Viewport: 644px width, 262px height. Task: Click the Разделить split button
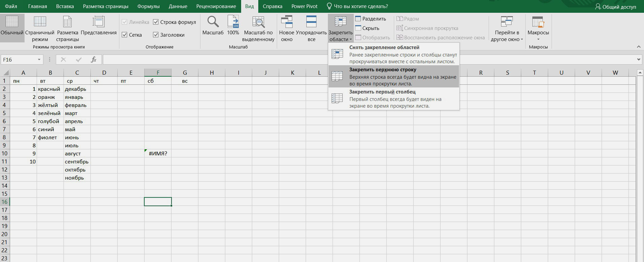[371, 19]
